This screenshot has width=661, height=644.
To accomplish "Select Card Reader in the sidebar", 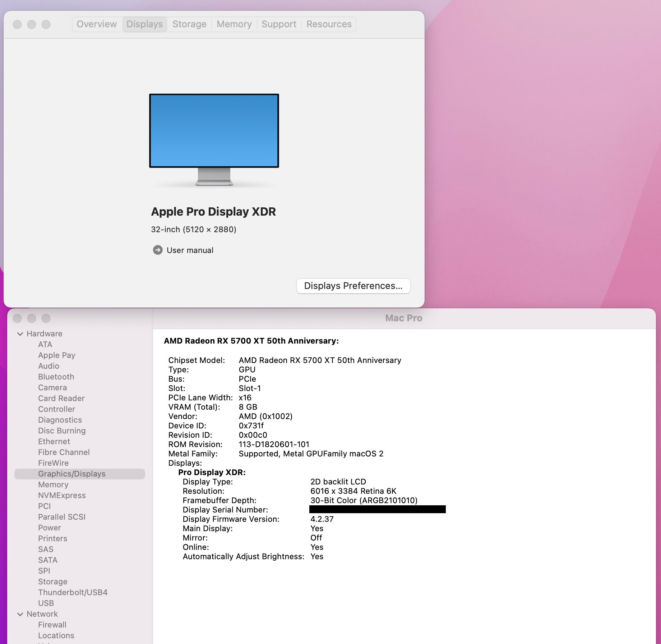I will (61, 398).
